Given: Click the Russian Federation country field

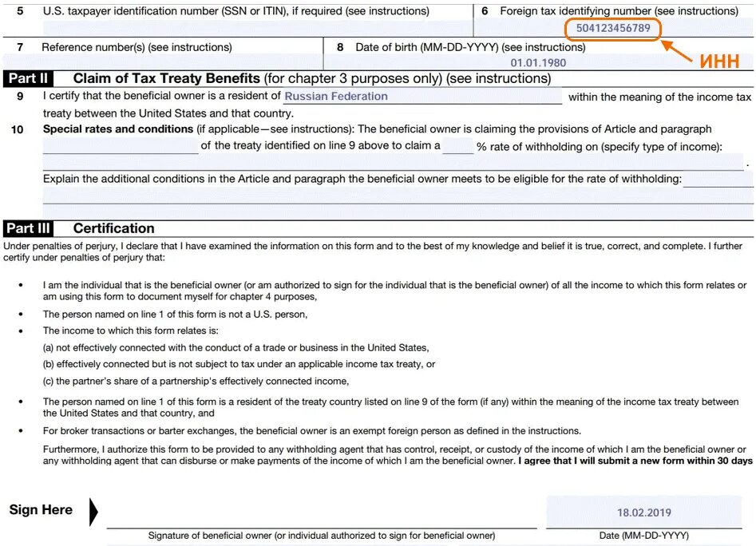Looking at the screenshot, I should [x=422, y=96].
